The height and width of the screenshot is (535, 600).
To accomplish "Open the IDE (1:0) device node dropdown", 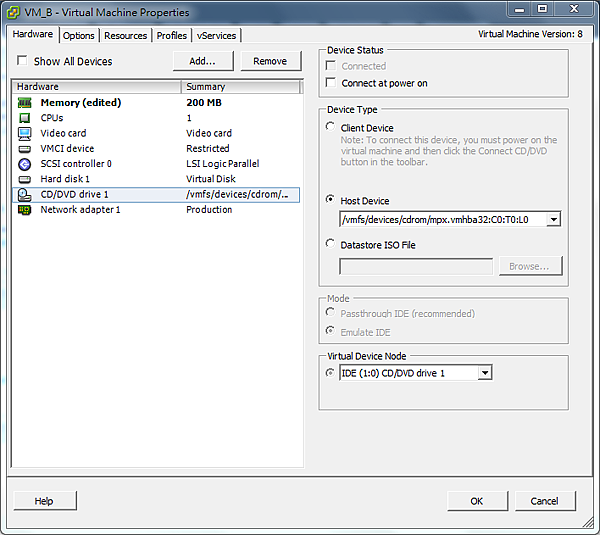I will 485,373.
